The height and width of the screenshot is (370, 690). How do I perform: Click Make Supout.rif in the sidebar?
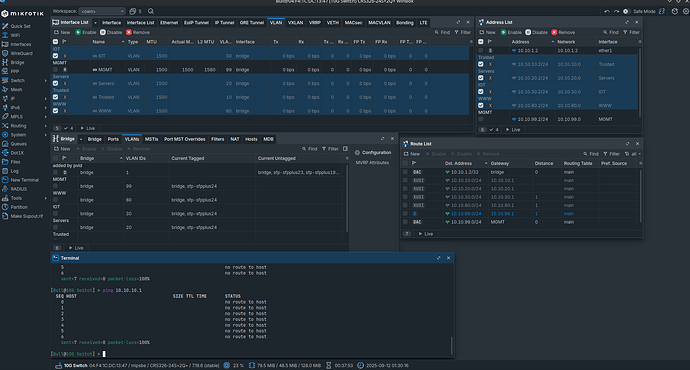[x=23, y=216]
